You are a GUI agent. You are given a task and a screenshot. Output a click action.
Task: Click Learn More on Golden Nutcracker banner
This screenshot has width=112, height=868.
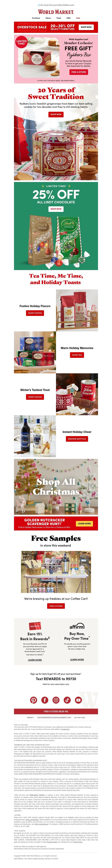[84, 523]
